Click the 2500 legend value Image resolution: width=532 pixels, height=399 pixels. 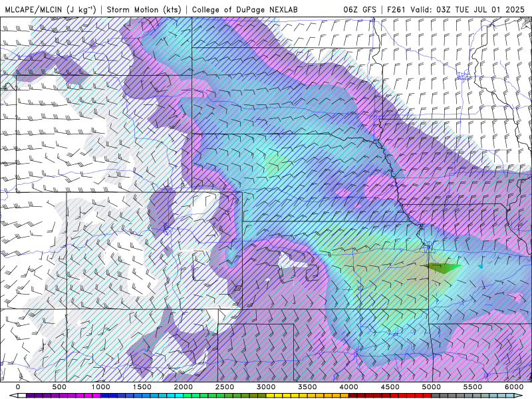pos(225,387)
